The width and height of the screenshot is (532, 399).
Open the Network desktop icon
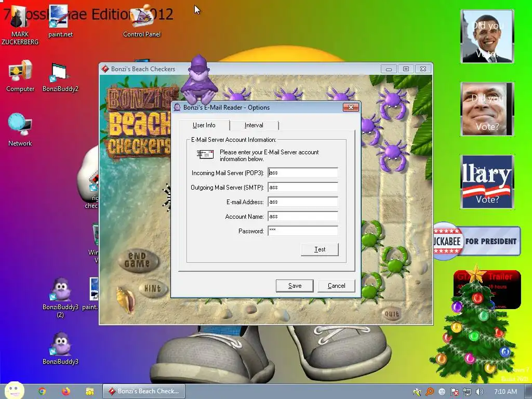click(x=20, y=130)
